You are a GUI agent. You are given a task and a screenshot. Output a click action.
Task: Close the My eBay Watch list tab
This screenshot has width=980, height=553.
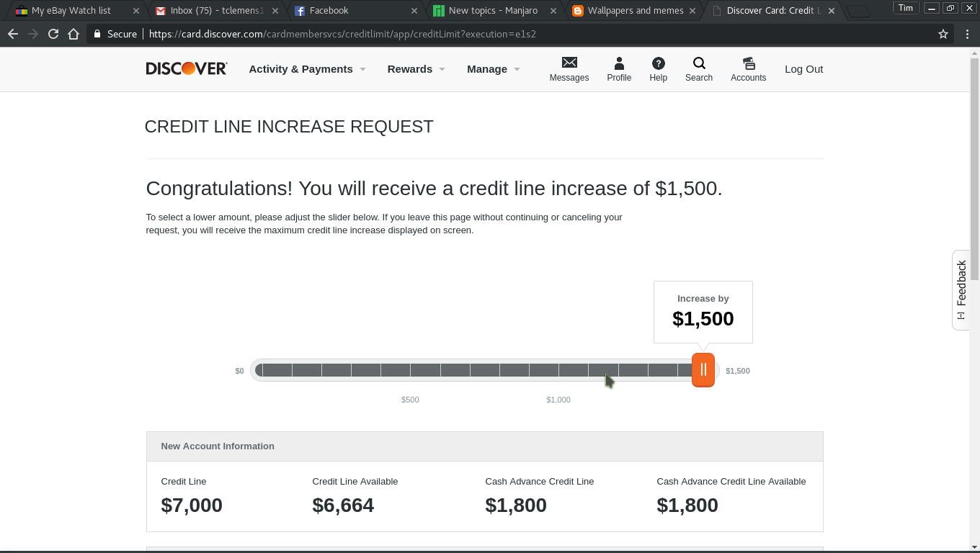click(136, 11)
